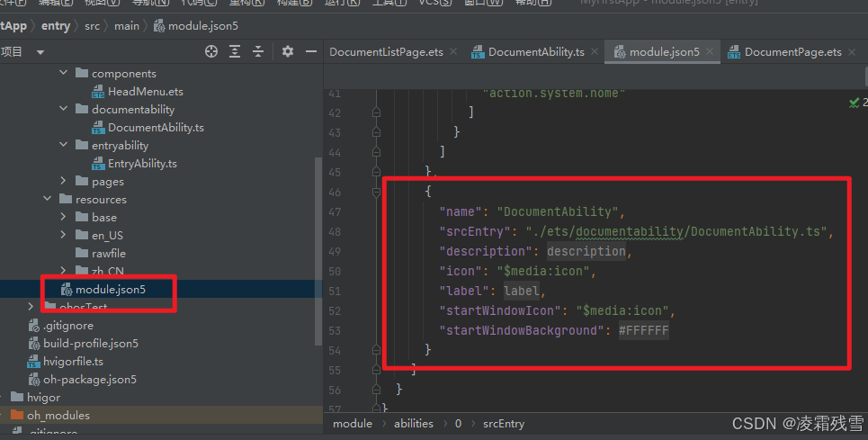Viewport: 868px width, 440px height.
Task: Select EntryAbility.ts in project tree
Action: coord(142,164)
